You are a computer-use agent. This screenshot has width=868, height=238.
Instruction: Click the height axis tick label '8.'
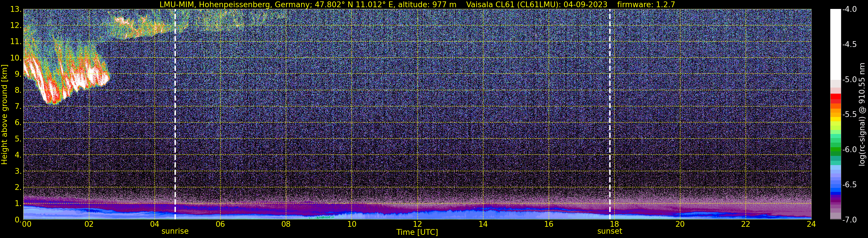18,90
